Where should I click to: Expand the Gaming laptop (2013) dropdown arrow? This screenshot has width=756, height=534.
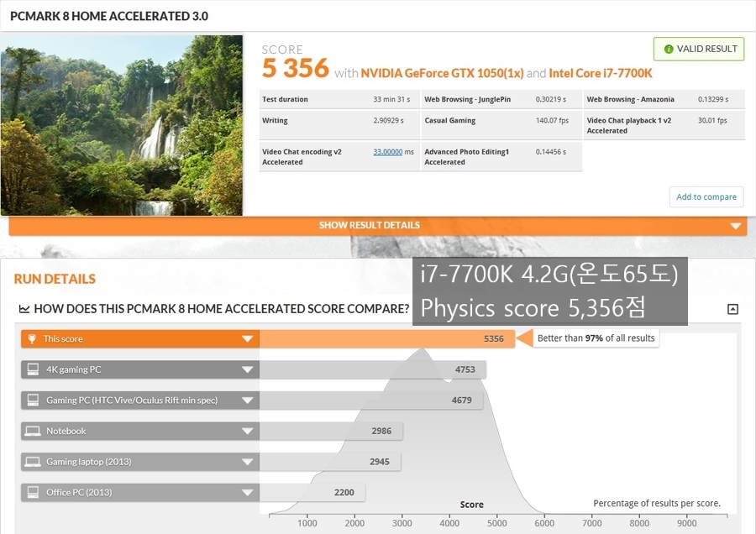coord(247,462)
